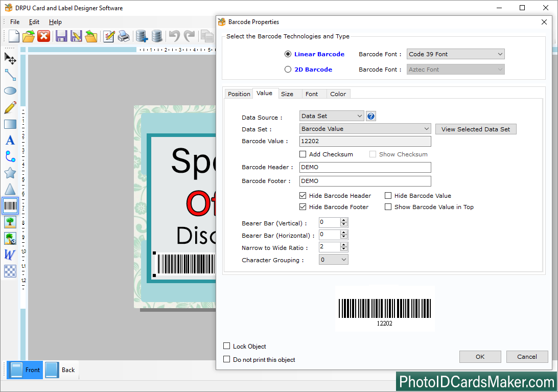Open the Data Source dropdown
This screenshot has width=558, height=392.
pos(332,116)
